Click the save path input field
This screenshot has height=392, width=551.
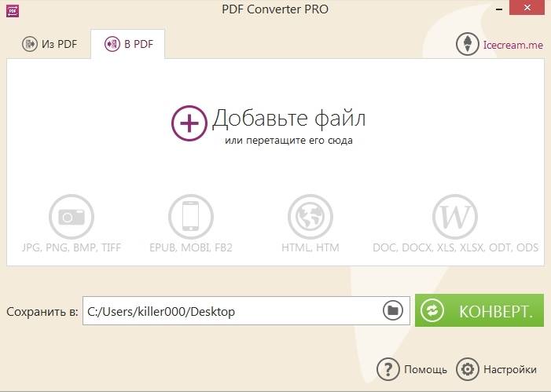tap(246, 311)
